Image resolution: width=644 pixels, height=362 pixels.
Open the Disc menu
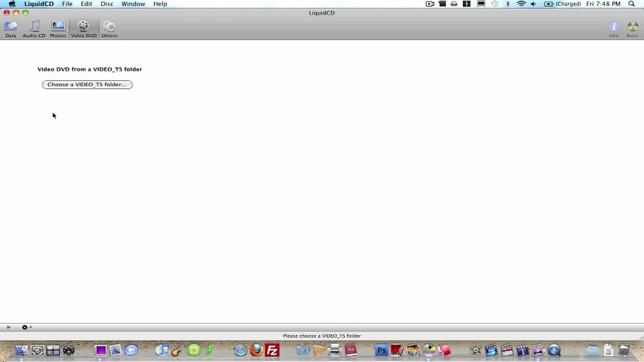point(107,4)
